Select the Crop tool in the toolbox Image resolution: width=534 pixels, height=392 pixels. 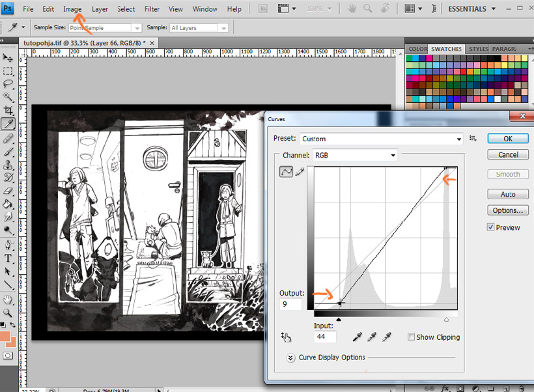click(x=8, y=110)
